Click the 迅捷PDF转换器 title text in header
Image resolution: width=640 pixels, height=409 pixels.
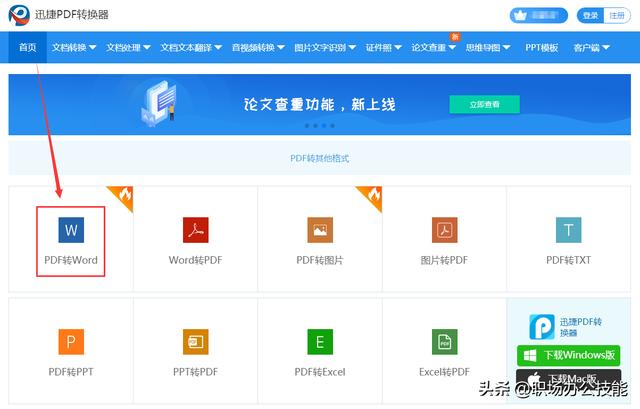[x=72, y=15]
